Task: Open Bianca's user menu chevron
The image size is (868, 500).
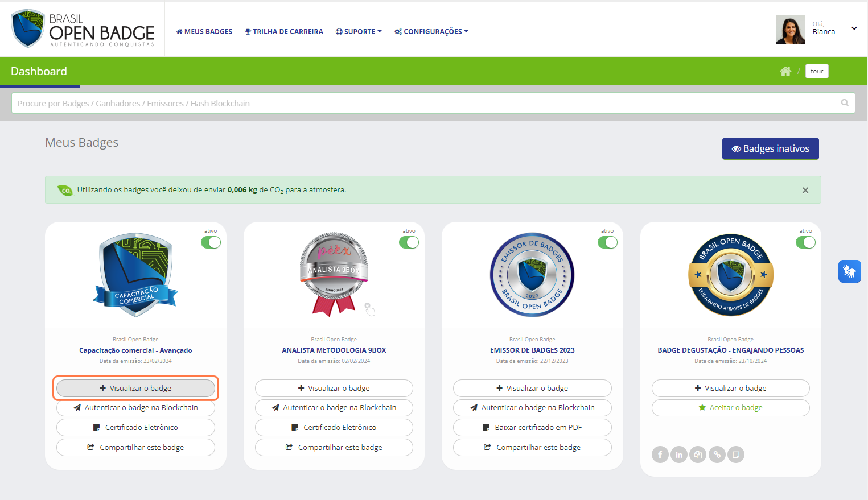Action: point(854,28)
